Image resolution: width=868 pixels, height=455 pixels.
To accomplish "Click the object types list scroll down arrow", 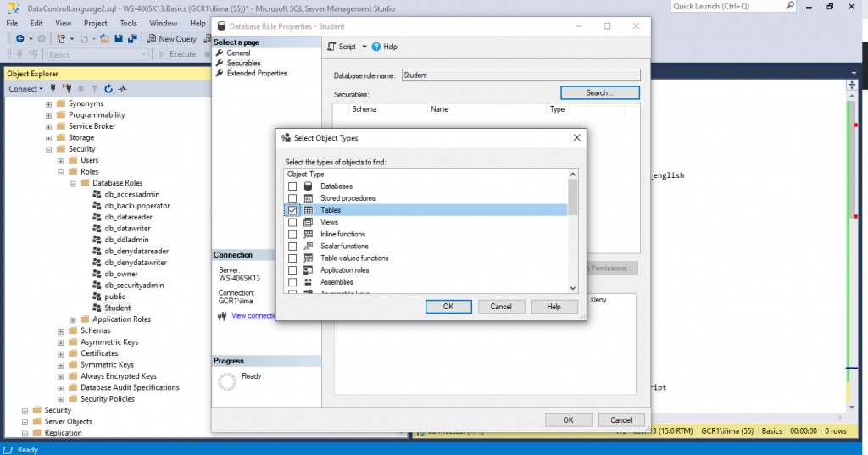I will point(572,288).
